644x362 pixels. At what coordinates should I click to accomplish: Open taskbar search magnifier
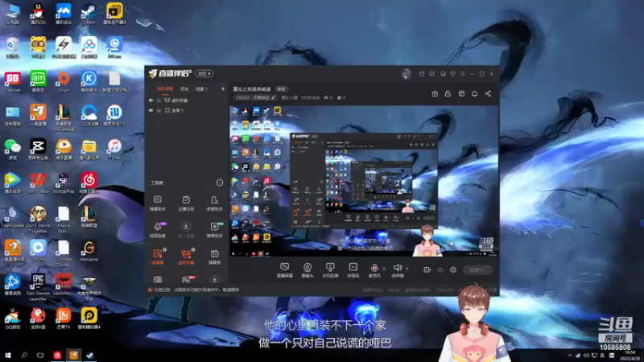click(x=24, y=356)
